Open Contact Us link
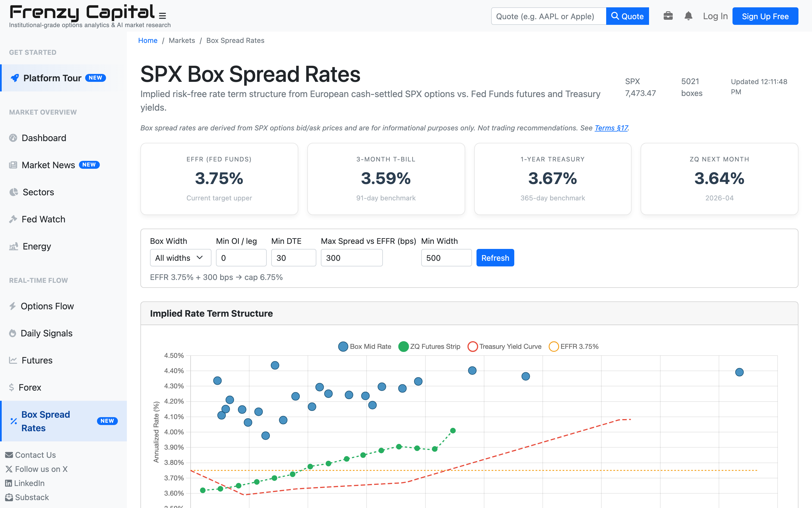Screen dimensions: 812x508 pyautogui.click(x=30, y=455)
